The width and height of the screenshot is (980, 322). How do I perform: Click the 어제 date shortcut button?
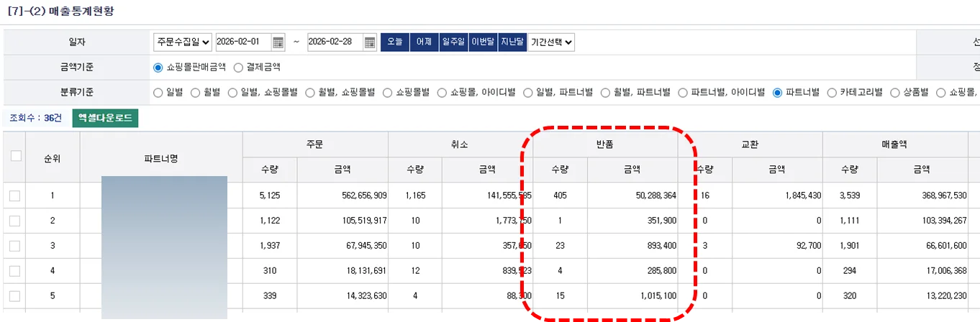(x=424, y=42)
